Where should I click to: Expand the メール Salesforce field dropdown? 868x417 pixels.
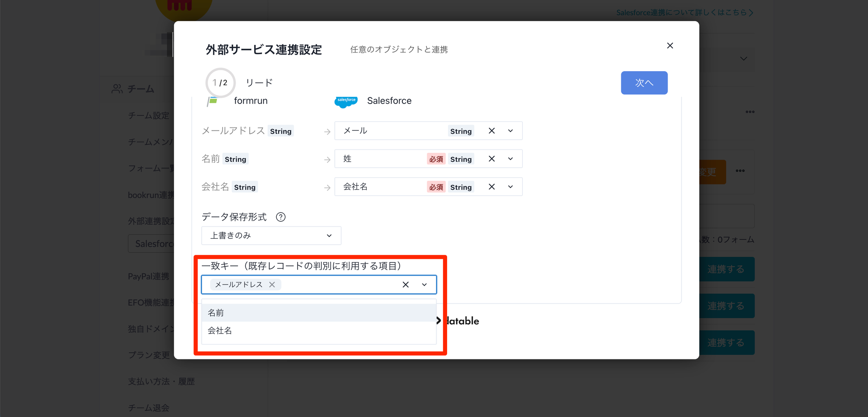click(510, 131)
